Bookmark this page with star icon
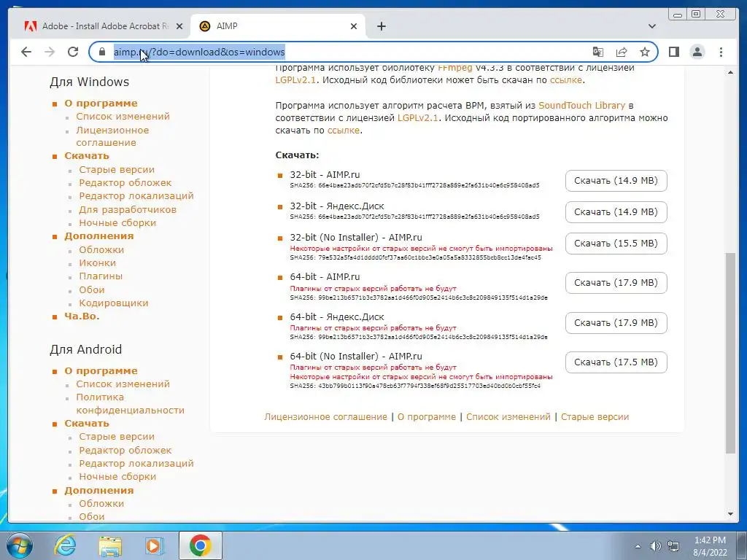 (645, 52)
